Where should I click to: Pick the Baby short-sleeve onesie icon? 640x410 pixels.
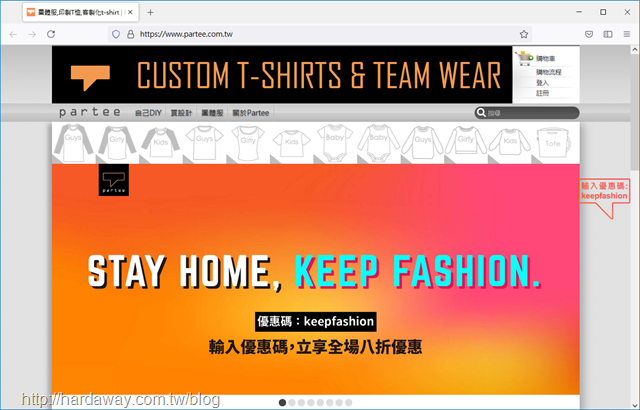tap(335, 143)
